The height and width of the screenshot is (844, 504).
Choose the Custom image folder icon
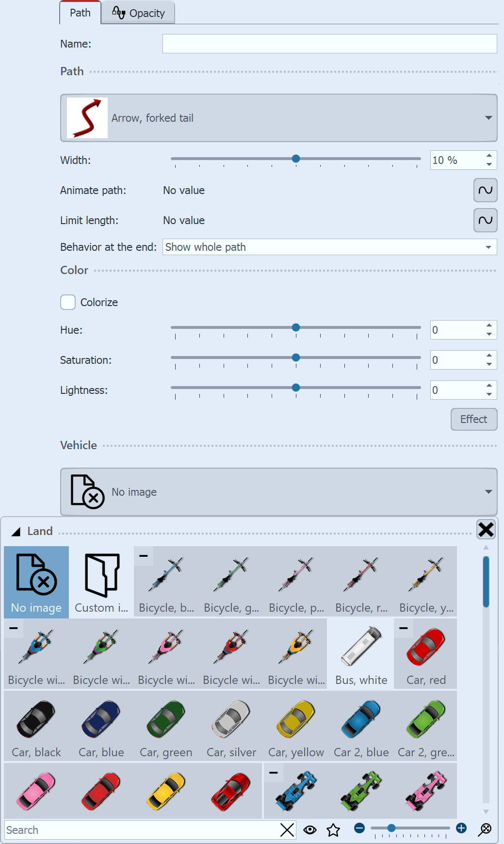tap(101, 582)
